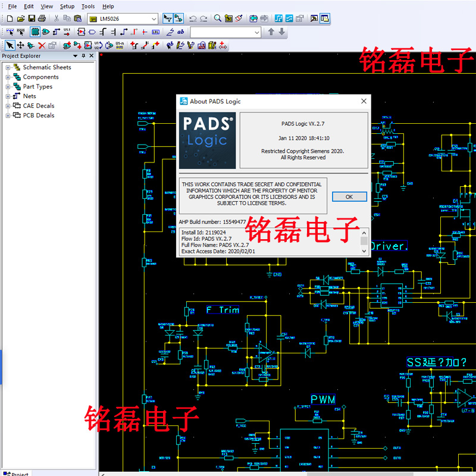Click the Duplicate tool icon
Screen dimensions: 476x476
pos(31,46)
